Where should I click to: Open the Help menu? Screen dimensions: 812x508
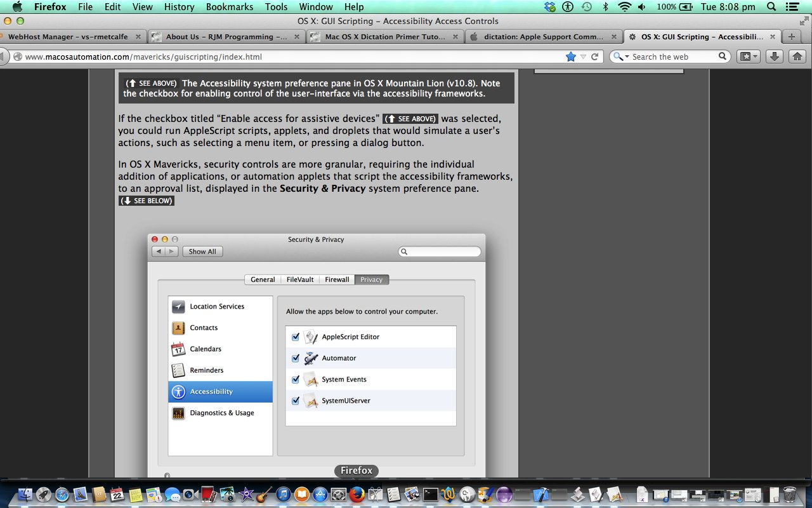(353, 7)
